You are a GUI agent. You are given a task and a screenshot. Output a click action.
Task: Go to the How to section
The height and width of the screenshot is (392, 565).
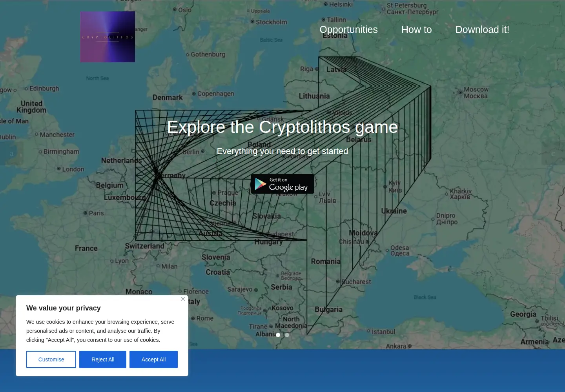[416, 29]
